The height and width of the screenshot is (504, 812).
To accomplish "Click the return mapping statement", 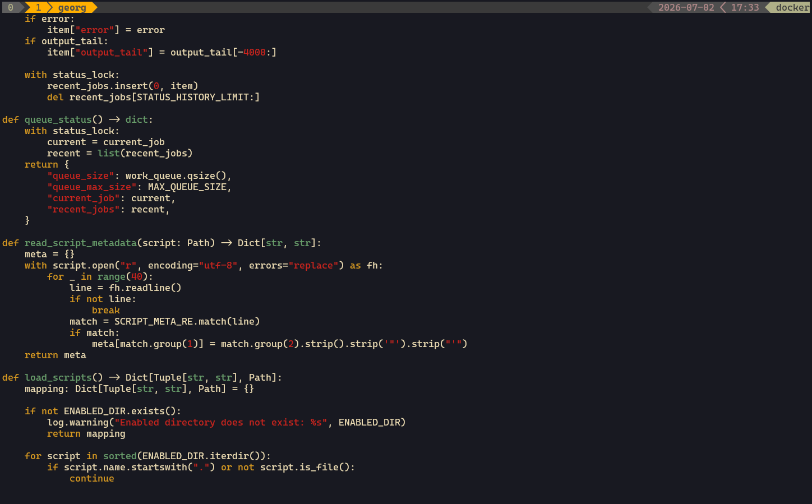I will [x=86, y=433].
